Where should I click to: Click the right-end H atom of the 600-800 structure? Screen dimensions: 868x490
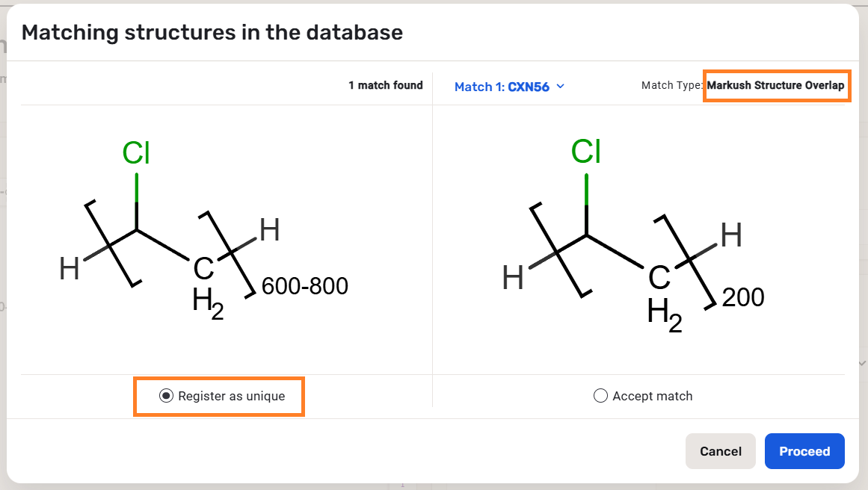(x=269, y=231)
